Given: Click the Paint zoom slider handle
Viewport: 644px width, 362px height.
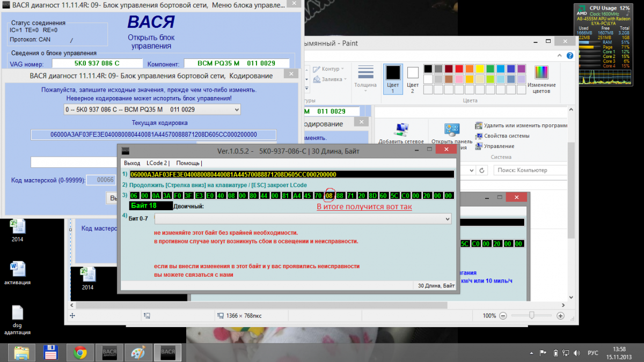Looking at the screenshot, I should tap(532, 316).
